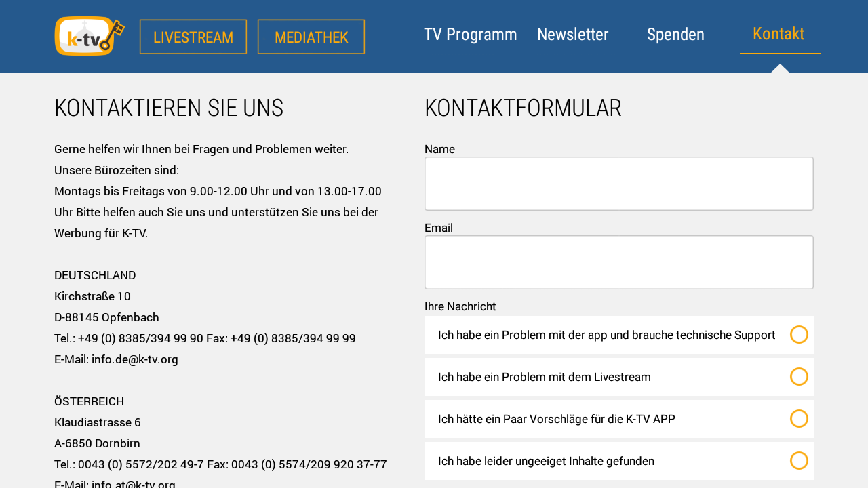The image size is (868, 488).
Task: Click the info.de@k-tv.org email link
Action: (134, 359)
